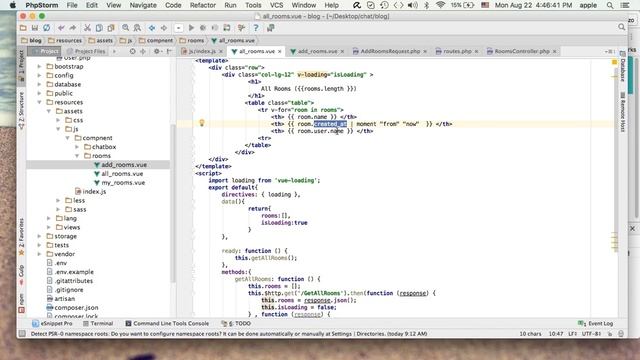The height and width of the screenshot is (360, 640).
Task: Open the Structure tool window
Action: point(22,110)
